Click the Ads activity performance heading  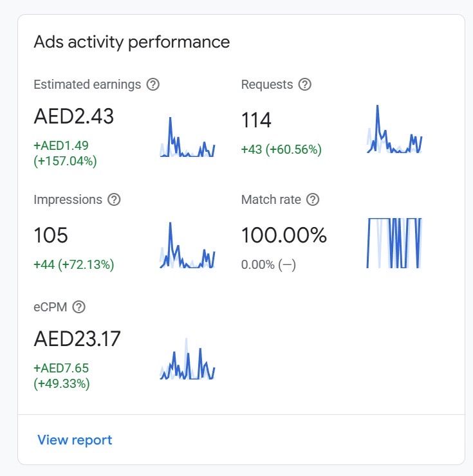pyautogui.click(x=131, y=42)
